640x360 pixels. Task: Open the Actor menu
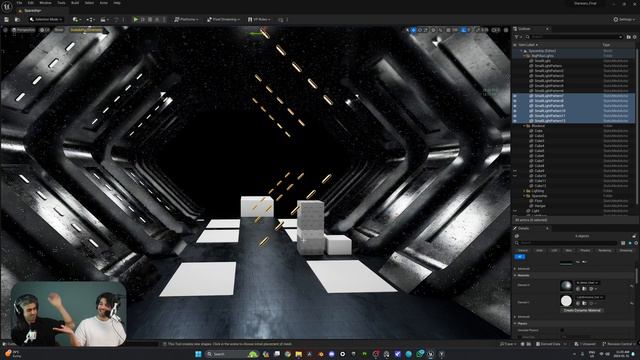click(x=104, y=3)
